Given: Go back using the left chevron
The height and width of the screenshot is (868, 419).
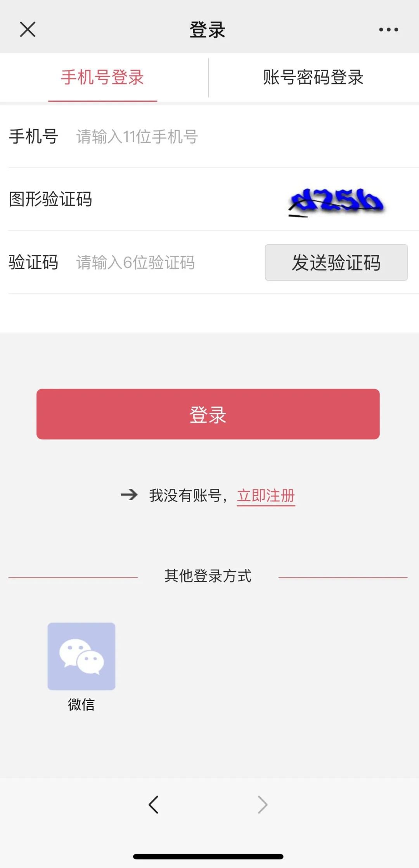Looking at the screenshot, I should click(154, 804).
